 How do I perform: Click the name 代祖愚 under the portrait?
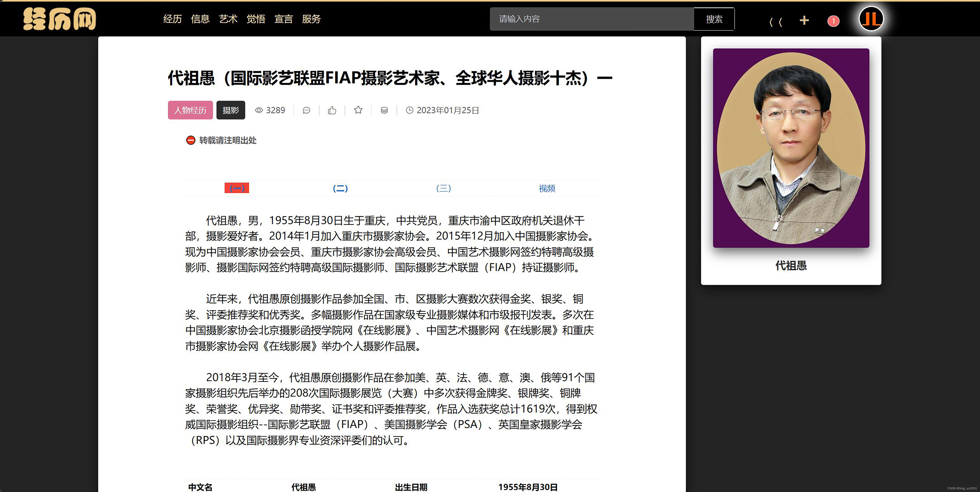pyautogui.click(x=791, y=265)
